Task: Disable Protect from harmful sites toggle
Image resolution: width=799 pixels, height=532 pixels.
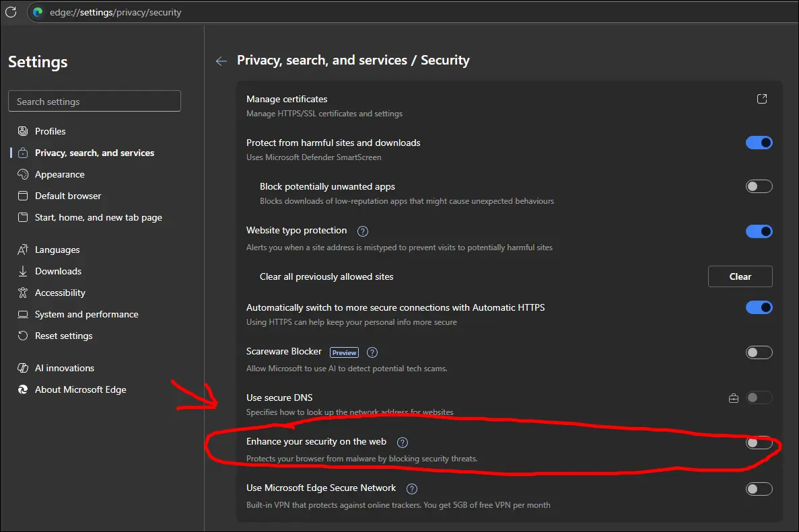Action: tap(759, 143)
